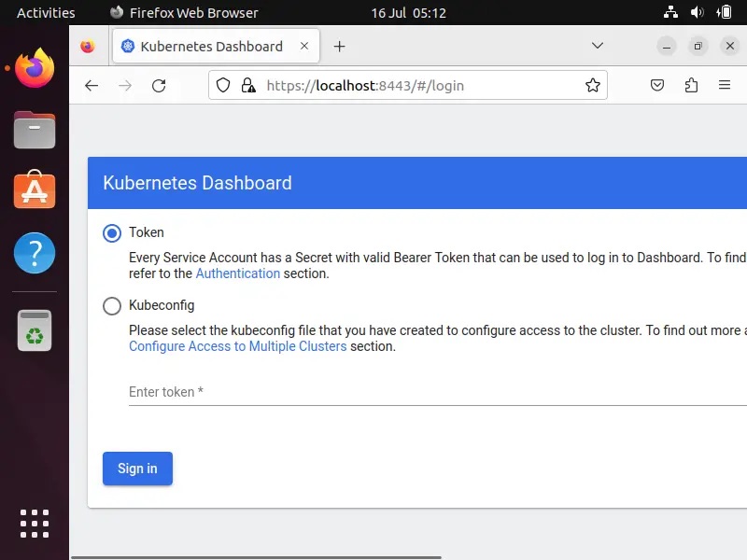Expand the list all tabs dropdown arrow
This screenshot has width=747, height=560.
pyautogui.click(x=598, y=47)
